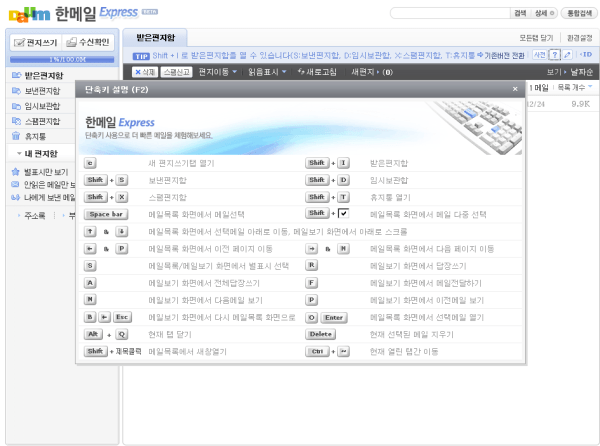The width and height of the screenshot is (600, 446).
Task: Click the Ctrl key icon
Action: click(x=317, y=352)
